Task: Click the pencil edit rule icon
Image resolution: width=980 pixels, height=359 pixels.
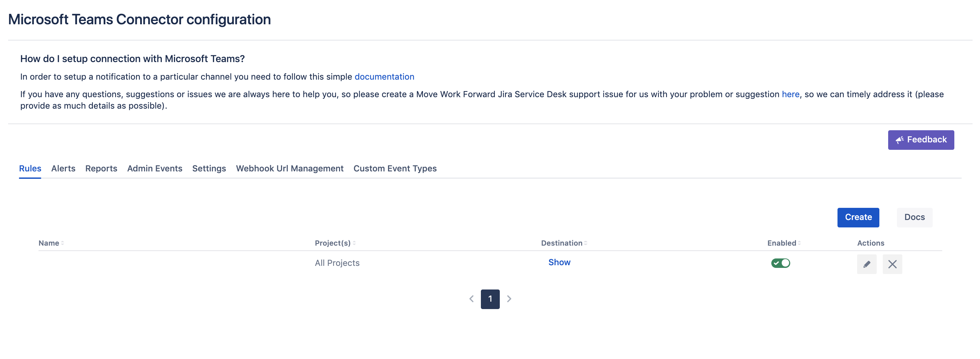Action: [x=866, y=264]
